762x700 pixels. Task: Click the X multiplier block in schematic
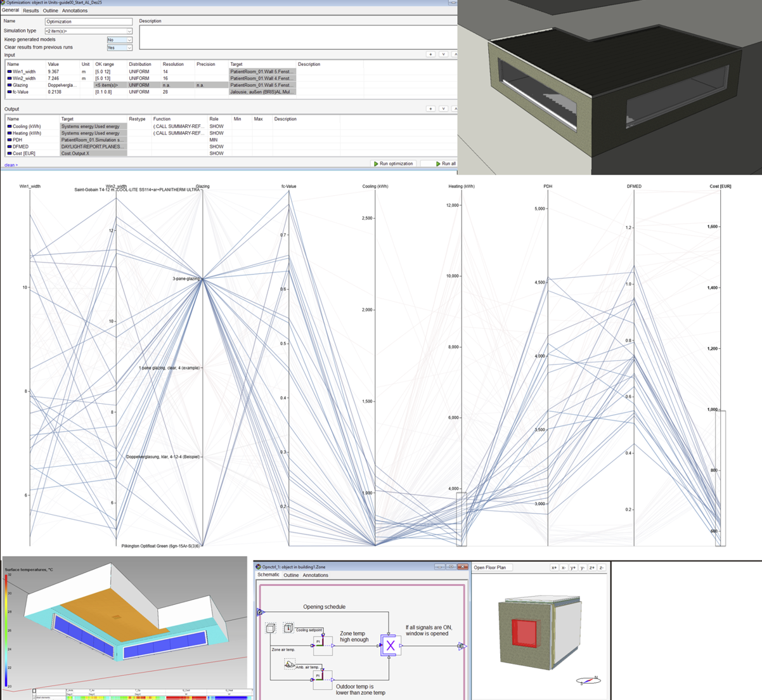(x=390, y=645)
